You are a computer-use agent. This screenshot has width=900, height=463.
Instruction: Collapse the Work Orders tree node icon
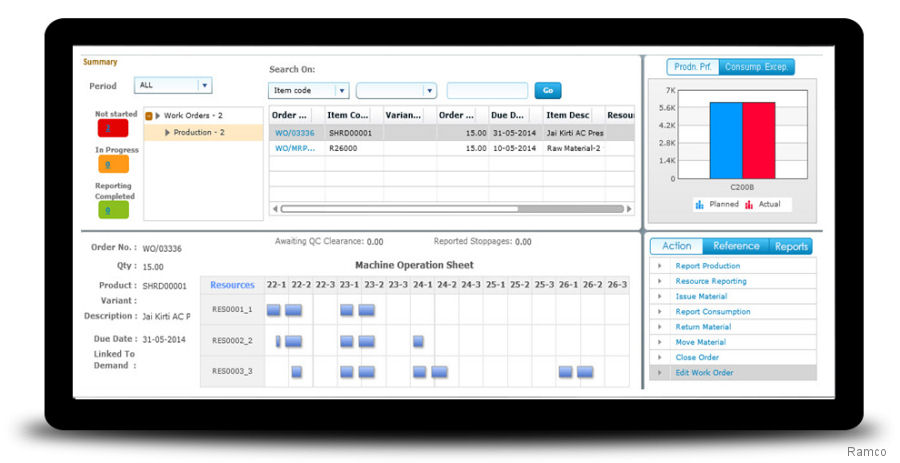pos(149,116)
